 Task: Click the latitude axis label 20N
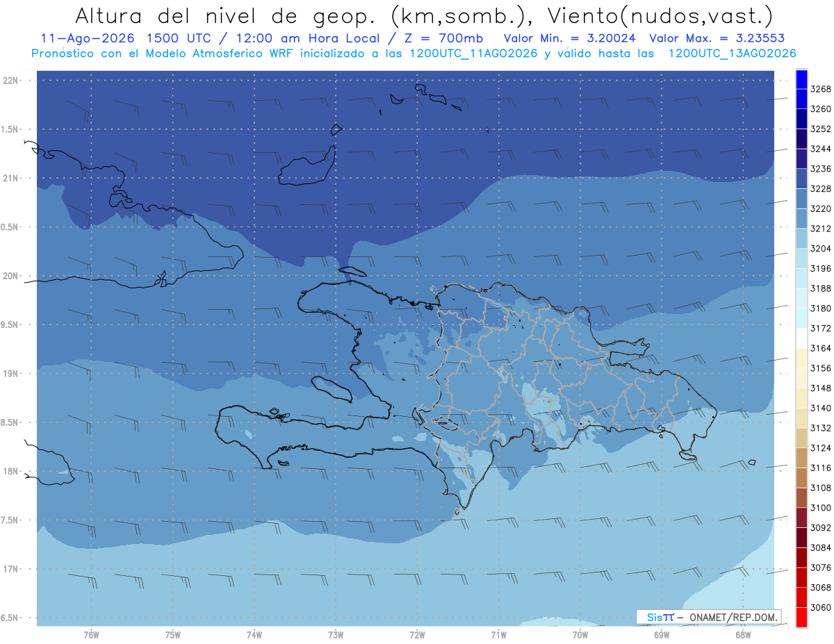(x=11, y=276)
